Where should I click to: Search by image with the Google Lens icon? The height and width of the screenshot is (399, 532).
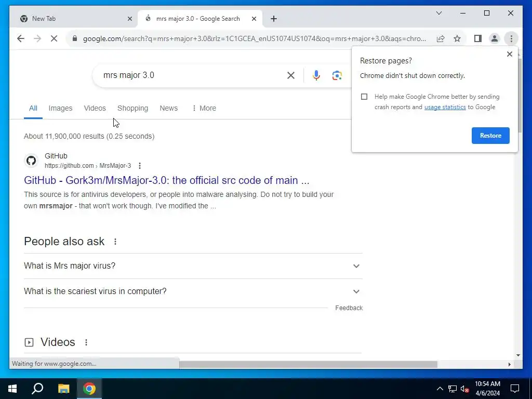(x=337, y=75)
